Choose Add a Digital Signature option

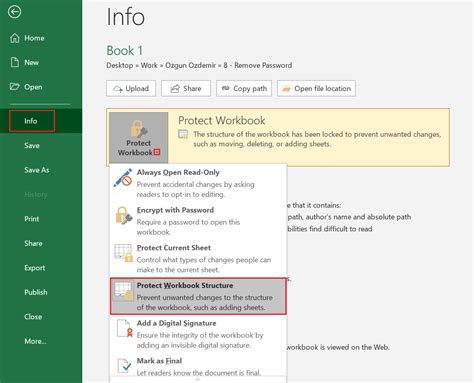click(x=198, y=333)
